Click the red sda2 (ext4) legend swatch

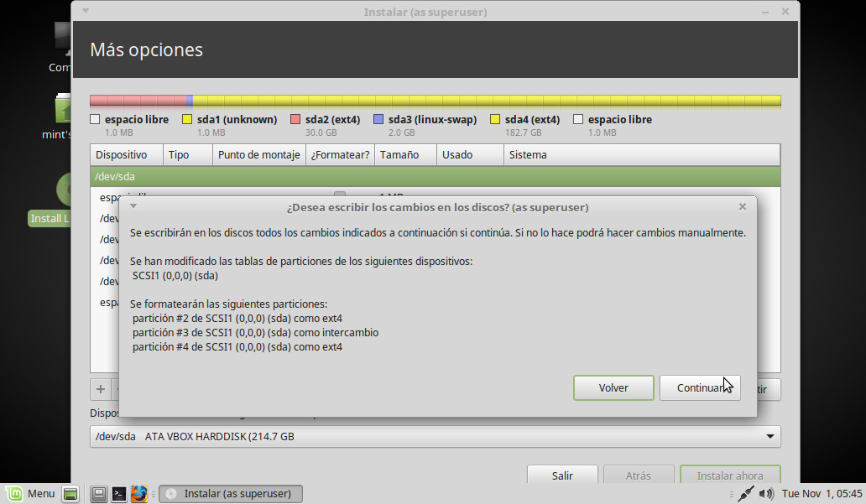pyautogui.click(x=295, y=120)
